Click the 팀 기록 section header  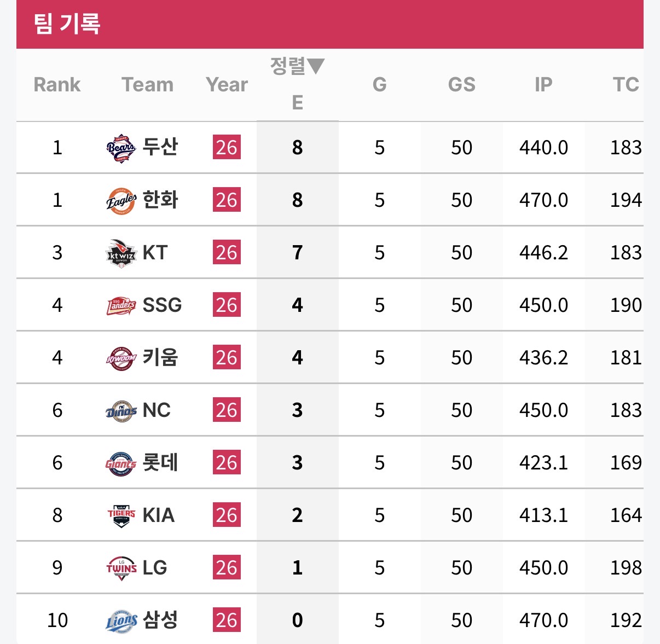pos(67,24)
